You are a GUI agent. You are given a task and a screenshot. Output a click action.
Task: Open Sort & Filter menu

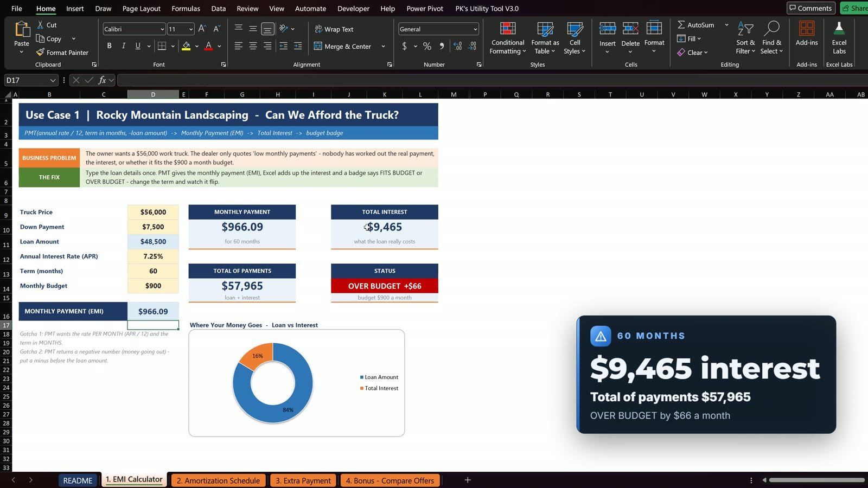tap(745, 38)
